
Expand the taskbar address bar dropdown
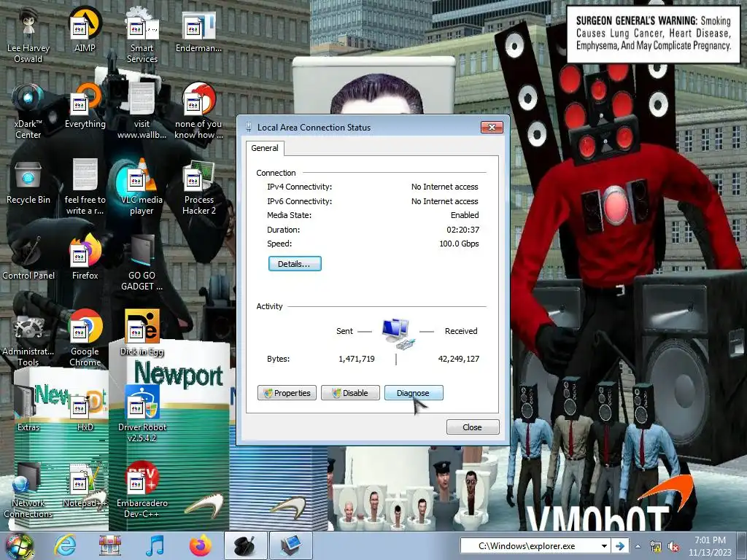(x=604, y=546)
